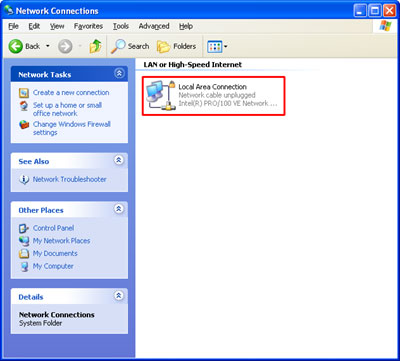Click the Details panel header text
The width and height of the screenshot is (400, 361).
click(31, 297)
